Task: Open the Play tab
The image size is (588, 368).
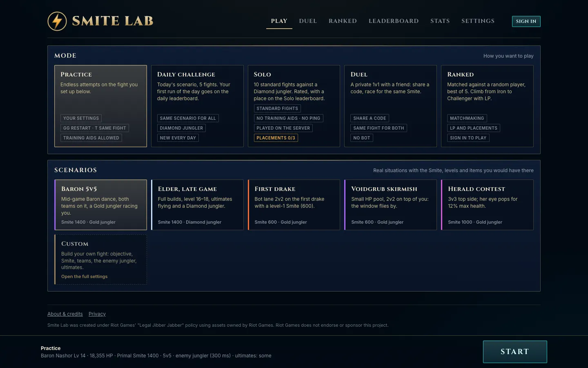Action: [279, 21]
